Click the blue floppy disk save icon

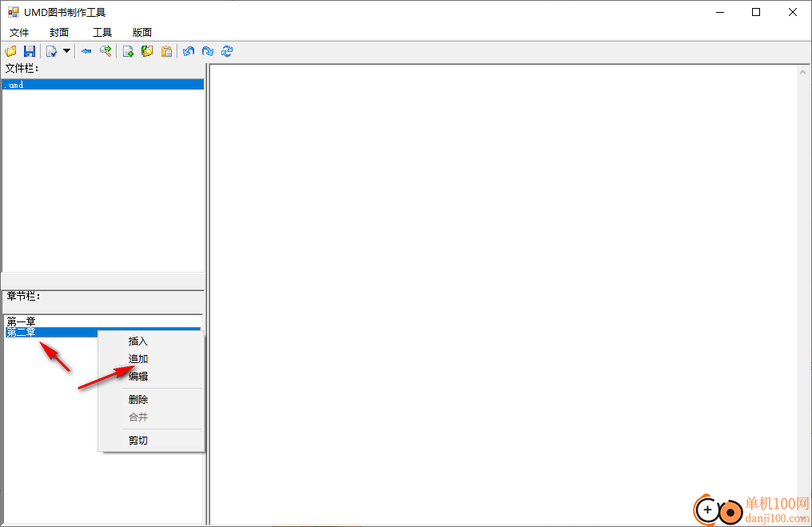(x=30, y=51)
